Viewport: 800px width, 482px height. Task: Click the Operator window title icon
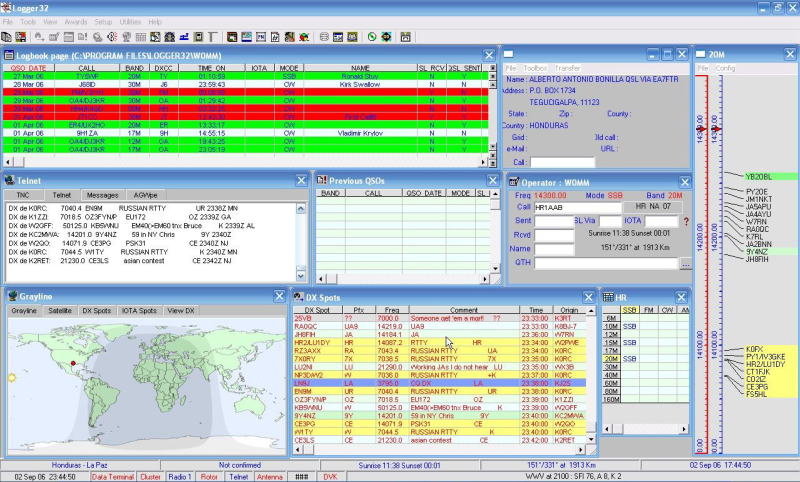click(514, 180)
